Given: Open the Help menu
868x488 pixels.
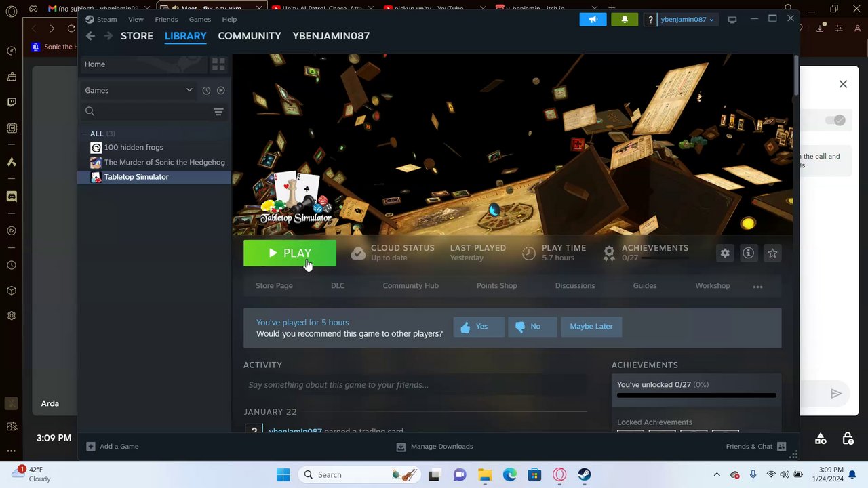Looking at the screenshot, I should point(229,19).
